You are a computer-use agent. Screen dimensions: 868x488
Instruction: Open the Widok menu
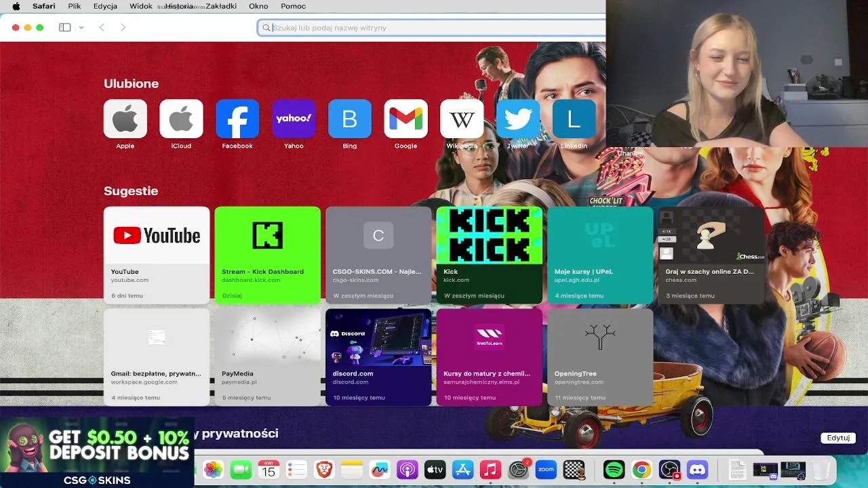[x=141, y=6]
